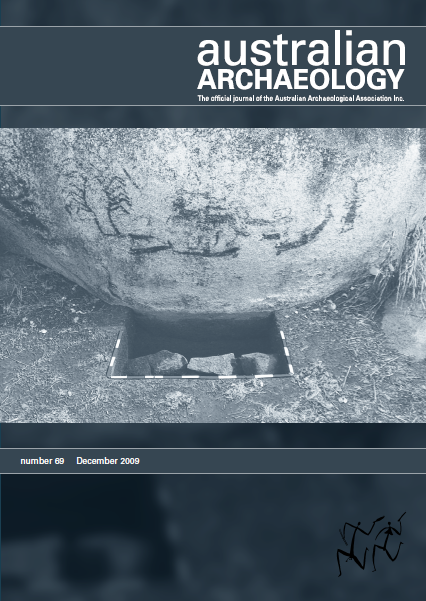Viewport: 426px width, 601px height.
Task: Click the middle rock inside excavation pit
Action: (212, 364)
